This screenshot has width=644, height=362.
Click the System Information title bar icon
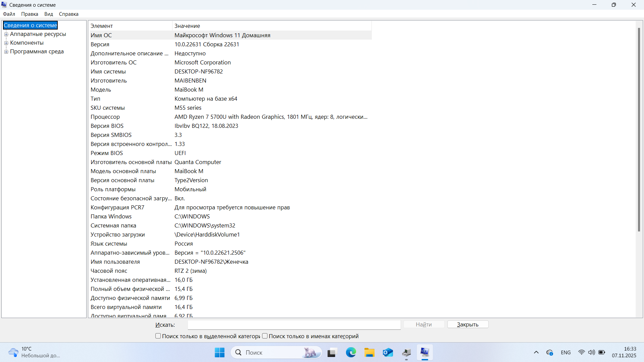4,5
